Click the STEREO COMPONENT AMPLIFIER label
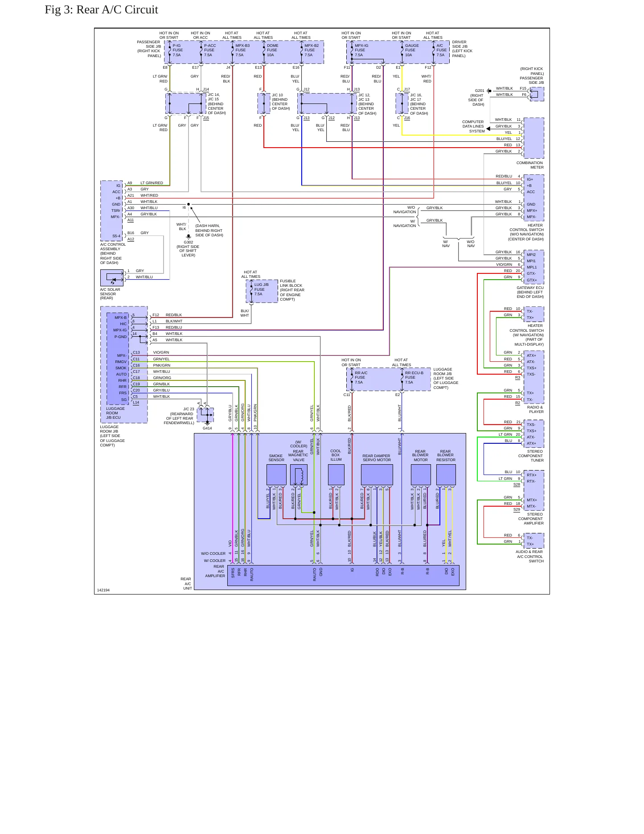 pyautogui.click(x=531, y=519)
